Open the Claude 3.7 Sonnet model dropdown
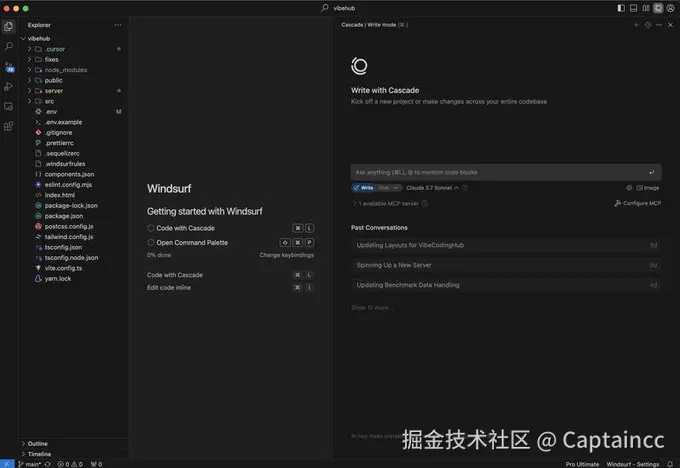 tap(432, 188)
